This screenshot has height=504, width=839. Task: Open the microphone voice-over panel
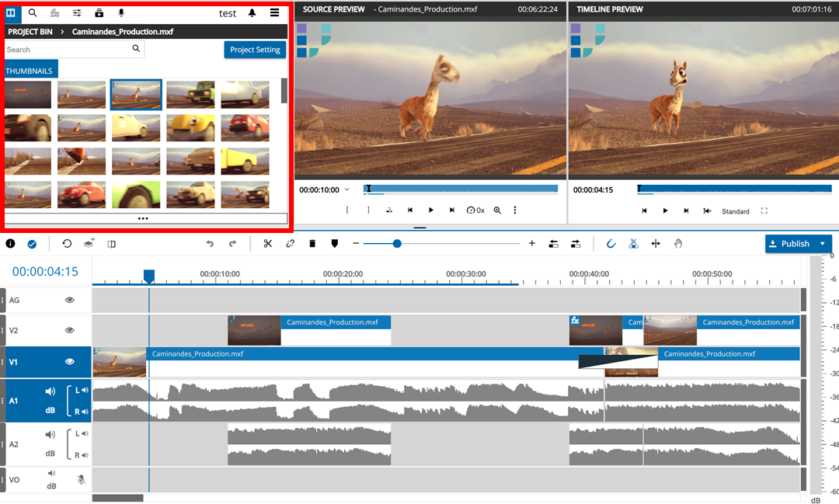(121, 13)
